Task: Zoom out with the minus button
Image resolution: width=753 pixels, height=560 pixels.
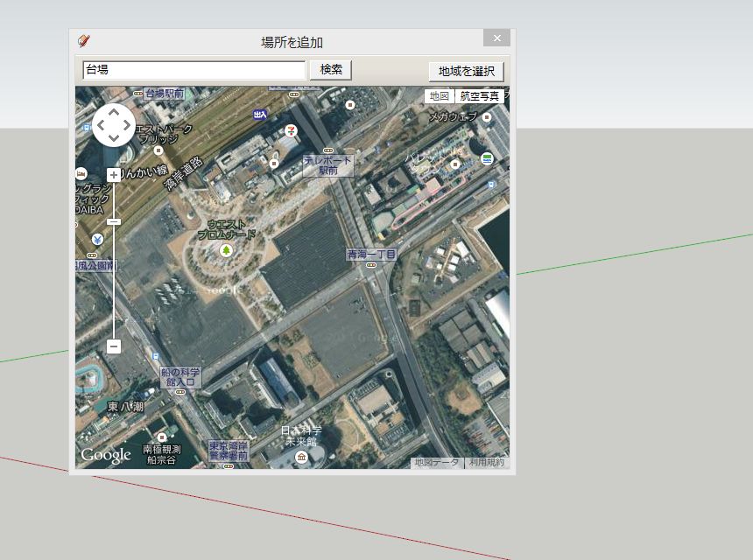Action: (x=114, y=346)
